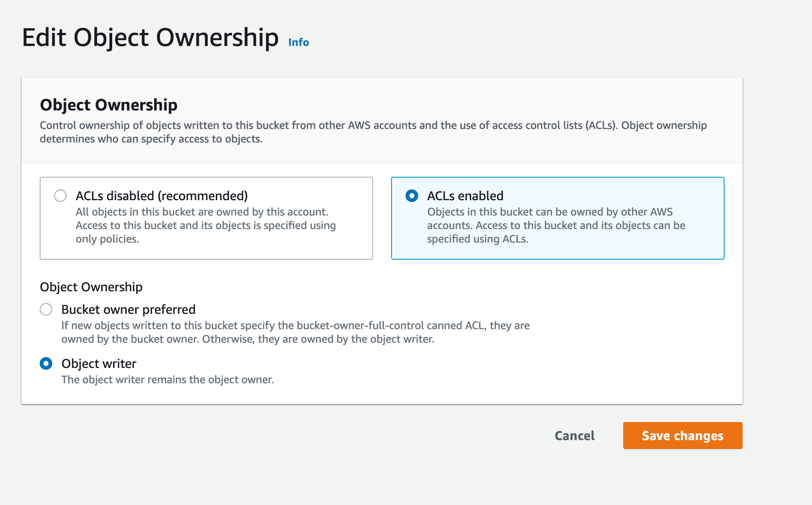The height and width of the screenshot is (505, 812).
Task: Select the "Object writer" radio button
Action: pos(46,364)
